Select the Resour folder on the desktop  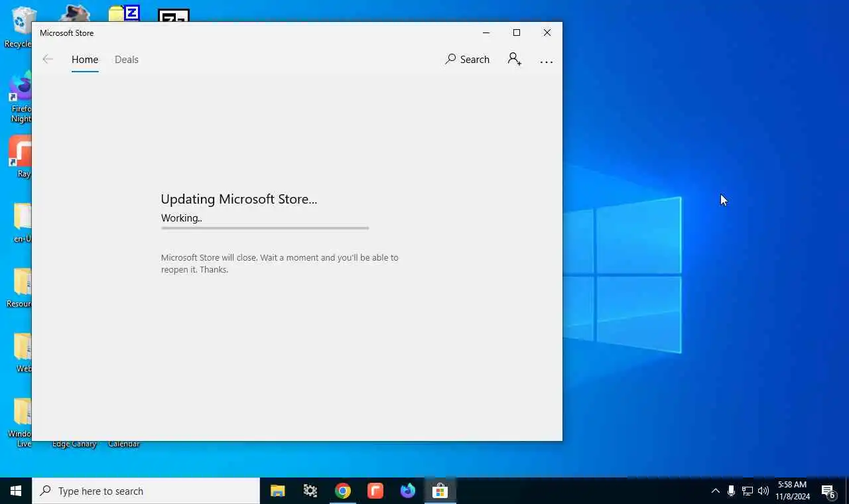tap(20, 287)
